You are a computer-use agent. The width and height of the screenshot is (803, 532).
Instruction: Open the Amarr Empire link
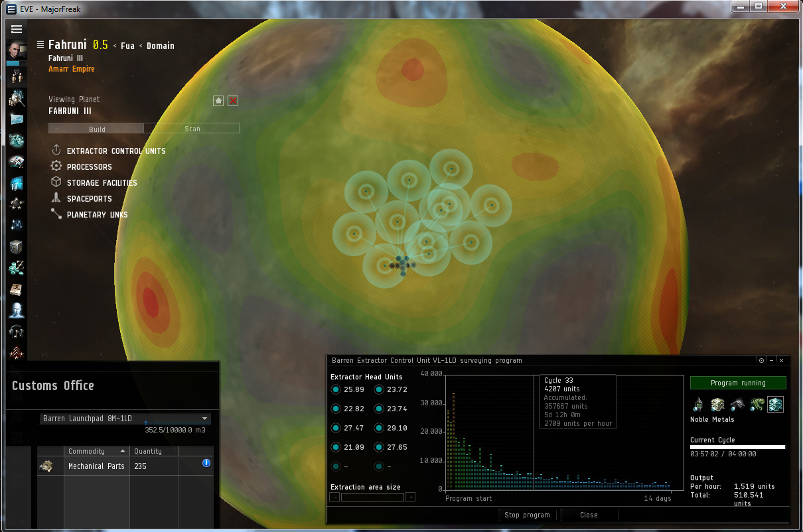click(72, 69)
